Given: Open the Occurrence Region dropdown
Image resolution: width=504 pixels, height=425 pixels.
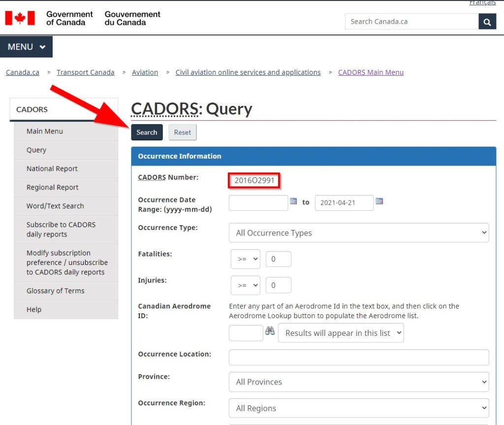Looking at the screenshot, I should tap(359, 408).
